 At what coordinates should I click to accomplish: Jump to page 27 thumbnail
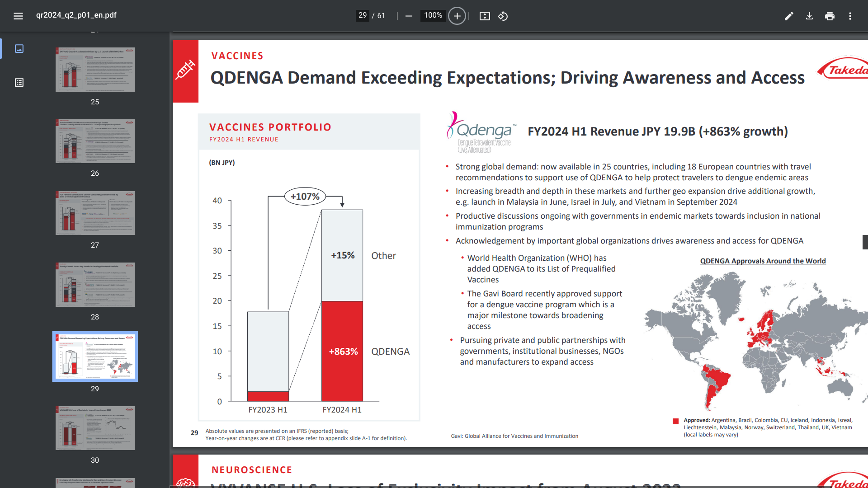pyautogui.click(x=95, y=213)
